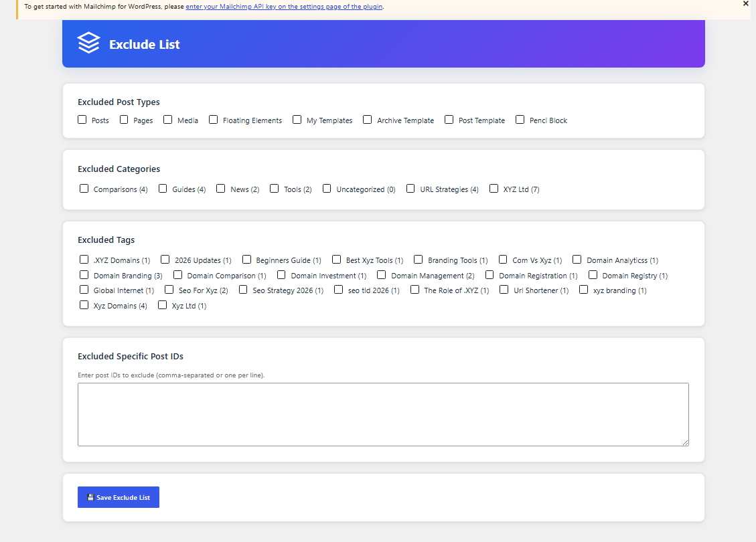756x542 pixels.
Task: Toggle the Comparisons (4) category checkbox
Action: pyautogui.click(x=84, y=189)
